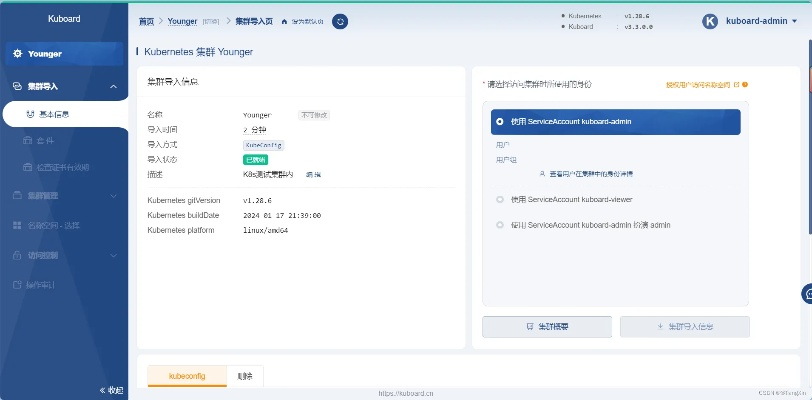
Task: Collapse the sidebar with 收起
Action: [x=110, y=389]
